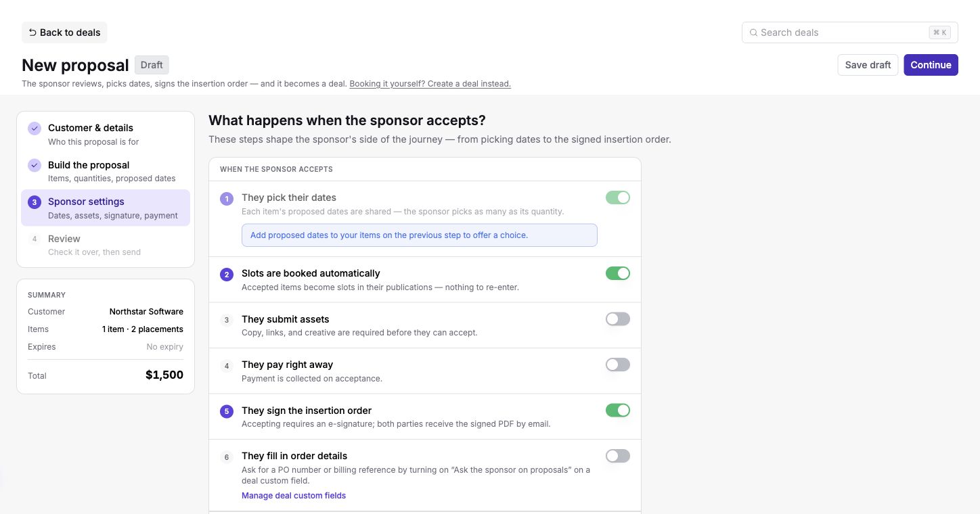
Task: Click the ⌘K shortcut badge in search
Action: (939, 32)
